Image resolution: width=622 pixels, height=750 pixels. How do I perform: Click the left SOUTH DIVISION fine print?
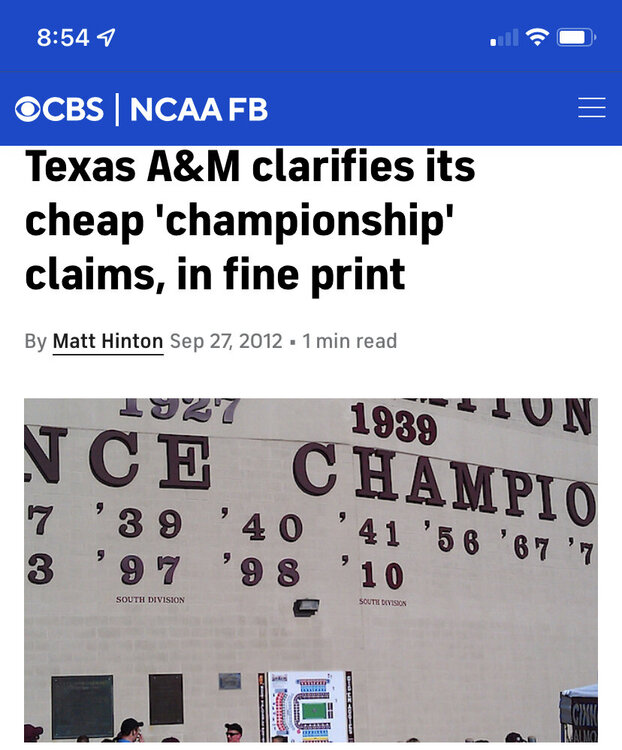coord(150,599)
